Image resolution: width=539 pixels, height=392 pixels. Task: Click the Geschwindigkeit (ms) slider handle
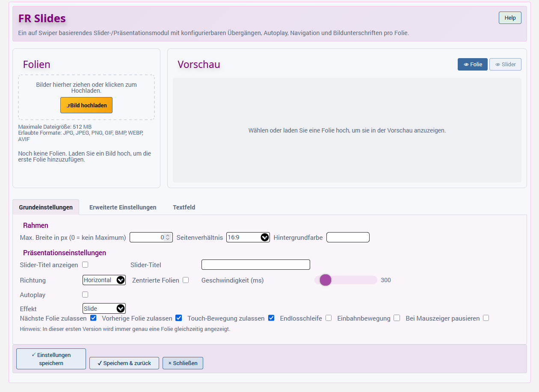click(x=326, y=280)
